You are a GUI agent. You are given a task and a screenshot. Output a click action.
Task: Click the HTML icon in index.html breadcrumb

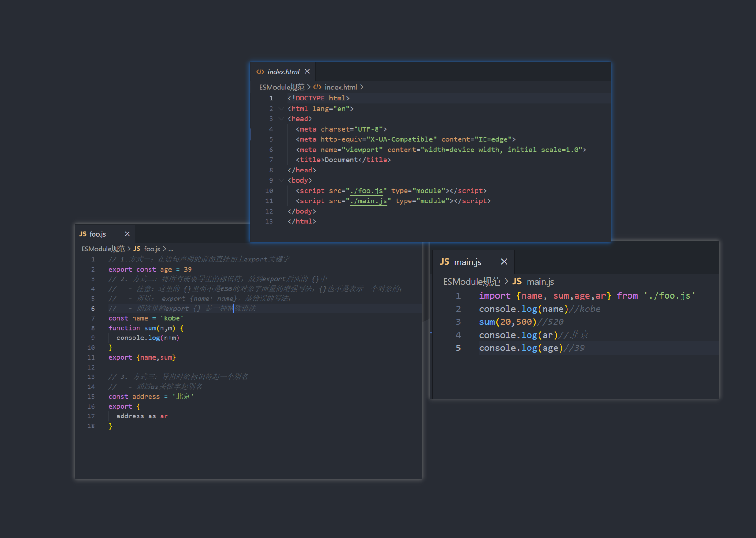(x=317, y=87)
